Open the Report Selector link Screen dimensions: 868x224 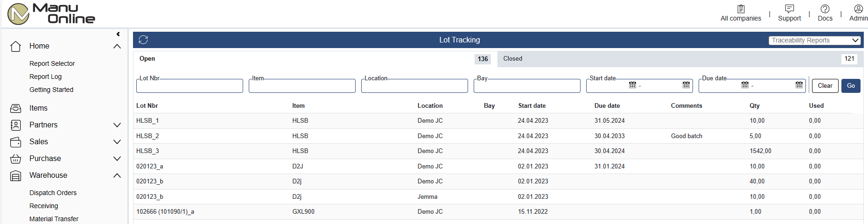click(x=52, y=63)
